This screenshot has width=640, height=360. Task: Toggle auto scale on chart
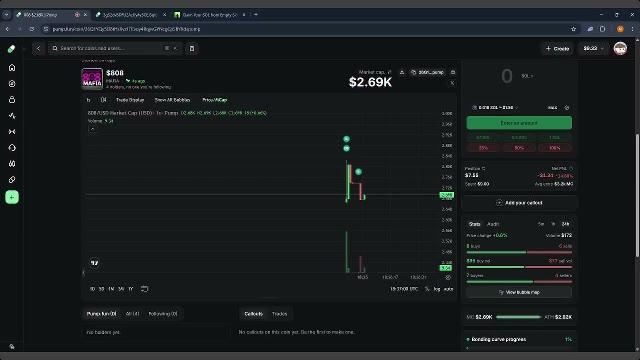448,289
